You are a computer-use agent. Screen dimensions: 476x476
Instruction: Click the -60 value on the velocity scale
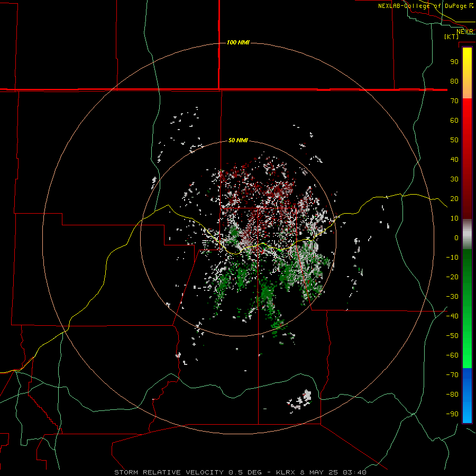point(452,355)
